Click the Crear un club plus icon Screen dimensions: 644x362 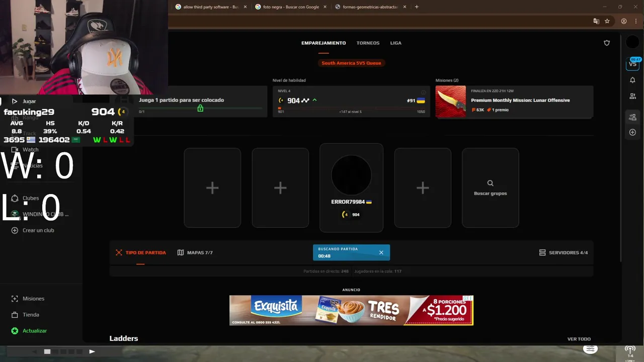15,230
